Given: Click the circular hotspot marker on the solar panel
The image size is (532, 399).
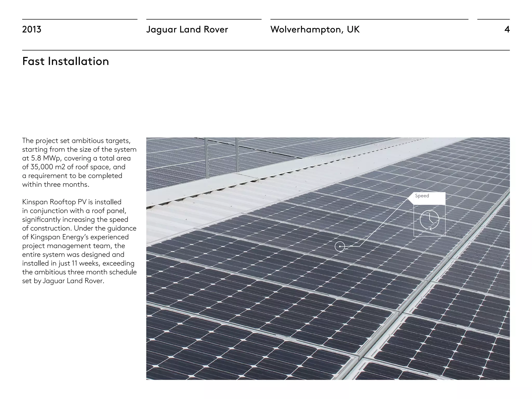Looking at the screenshot, I should click(340, 246).
